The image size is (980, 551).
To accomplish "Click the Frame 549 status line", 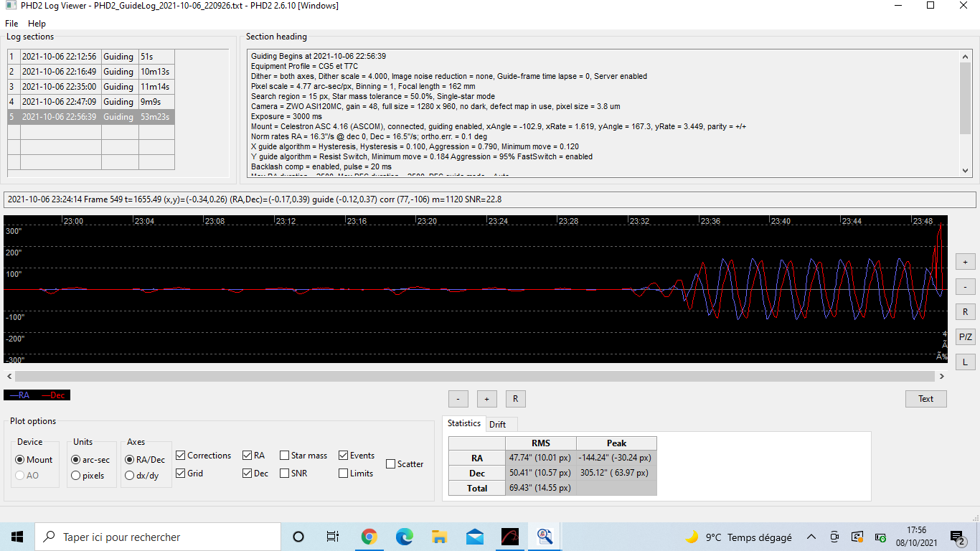I will pos(490,199).
